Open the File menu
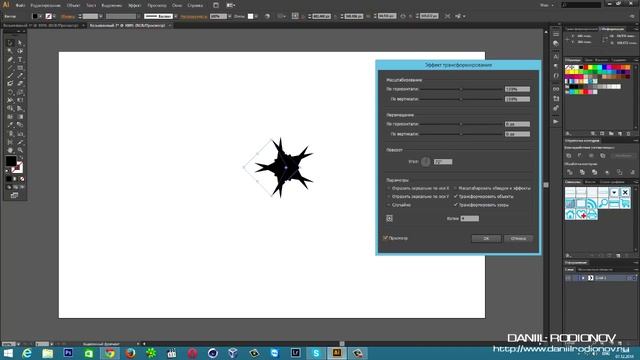The width and height of the screenshot is (640, 360). (20, 6)
